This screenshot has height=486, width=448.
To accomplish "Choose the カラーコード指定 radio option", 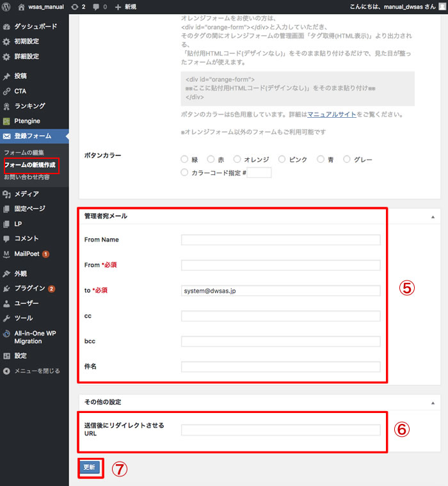I will click(185, 172).
